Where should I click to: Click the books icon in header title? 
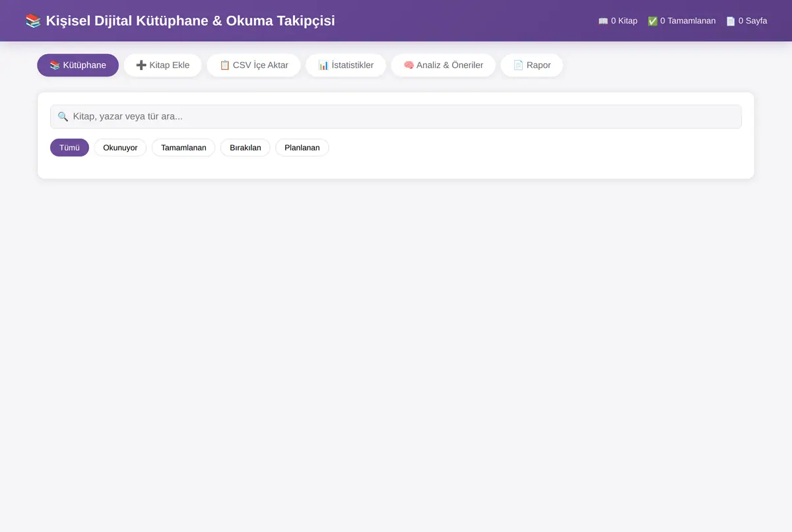(33, 20)
